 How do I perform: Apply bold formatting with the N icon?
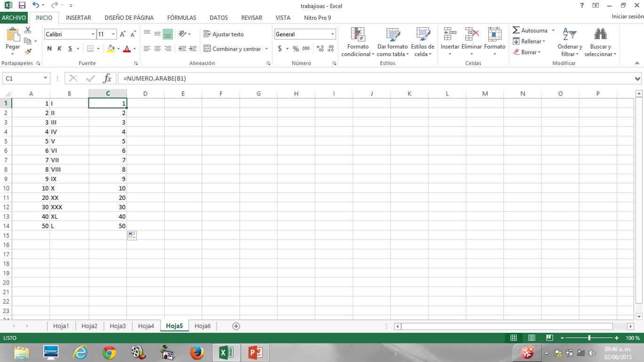tap(49, 48)
